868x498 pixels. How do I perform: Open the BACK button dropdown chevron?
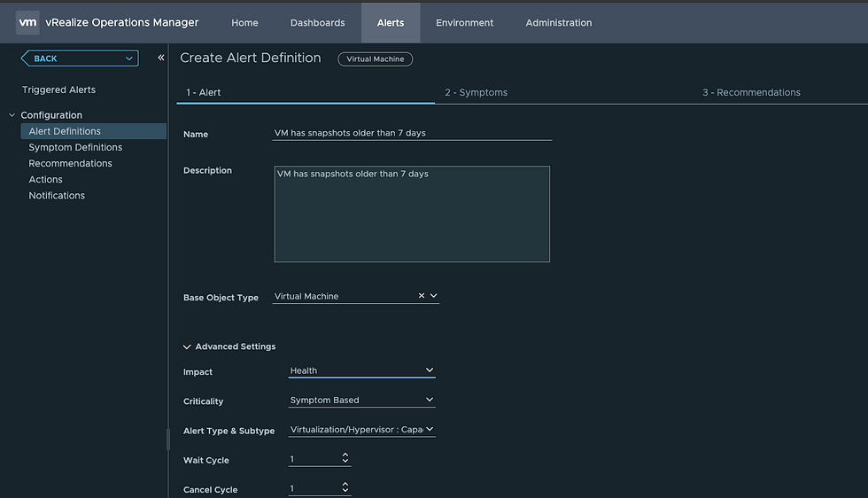(129, 58)
